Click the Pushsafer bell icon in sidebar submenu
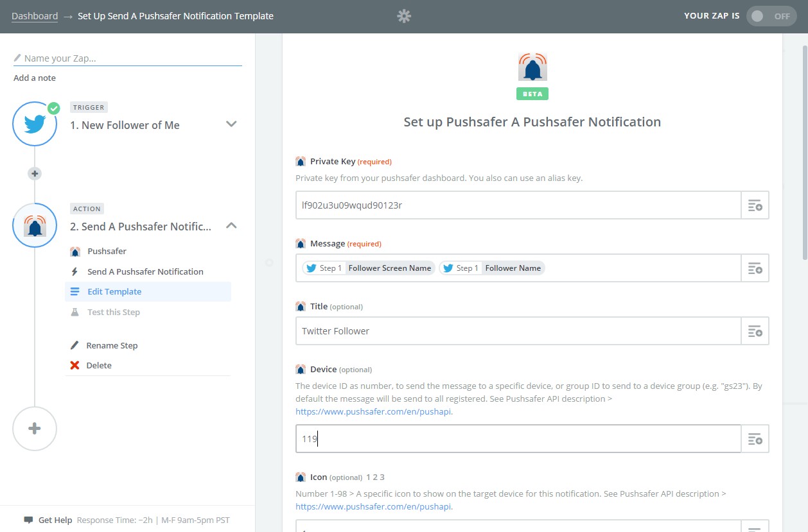This screenshot has width=808, height=532. (75, 251)
